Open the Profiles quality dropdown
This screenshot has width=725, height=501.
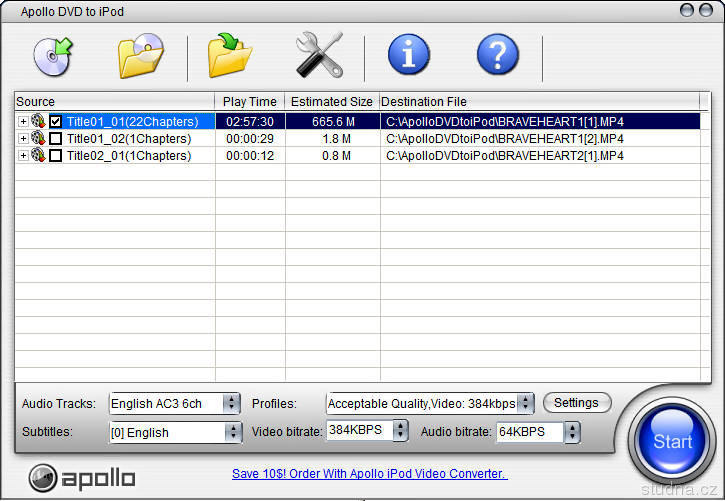525,404
